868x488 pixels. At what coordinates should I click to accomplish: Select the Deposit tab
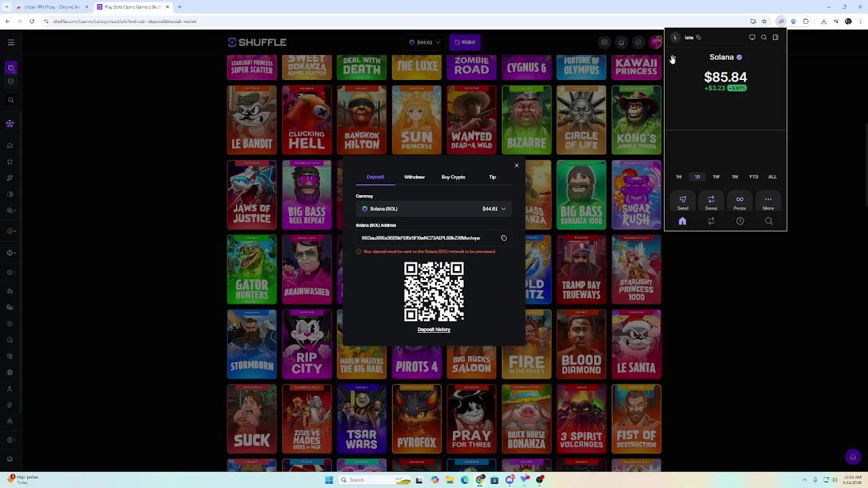tap(375, 177)
